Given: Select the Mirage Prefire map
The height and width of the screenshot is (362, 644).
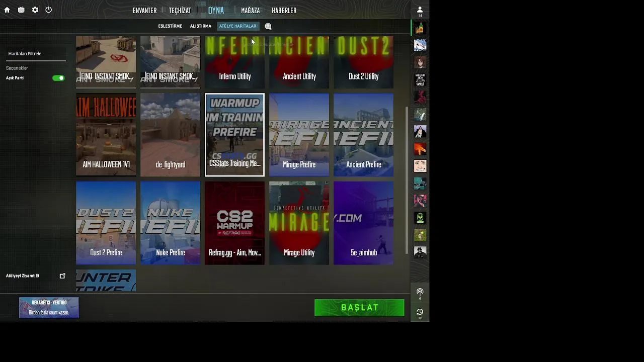Looking at the screenshot, I should coord(299,135).
